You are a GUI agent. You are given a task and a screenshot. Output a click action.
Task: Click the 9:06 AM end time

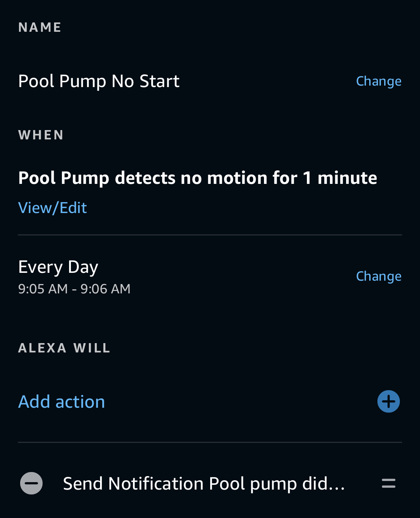pyautogui.click(x=106, y=289)
